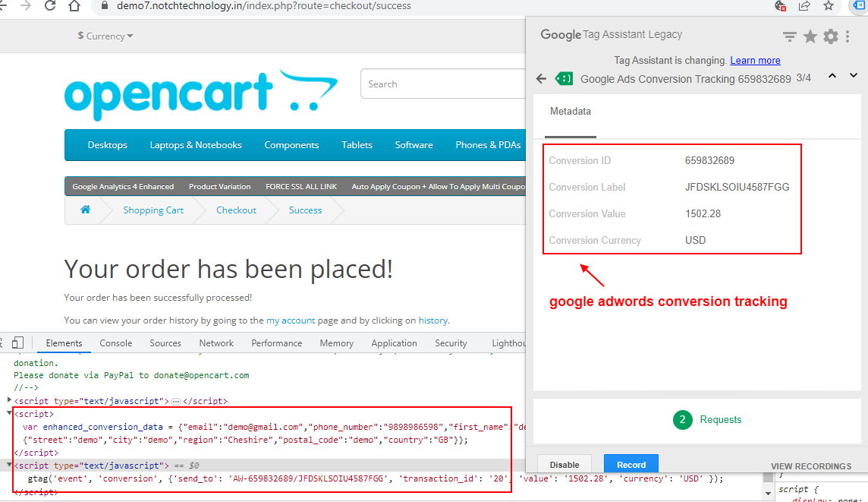This screenshot has width=868, height=502.
Task: Open the Currency dropdown
Action: click(x=105, y=36)
